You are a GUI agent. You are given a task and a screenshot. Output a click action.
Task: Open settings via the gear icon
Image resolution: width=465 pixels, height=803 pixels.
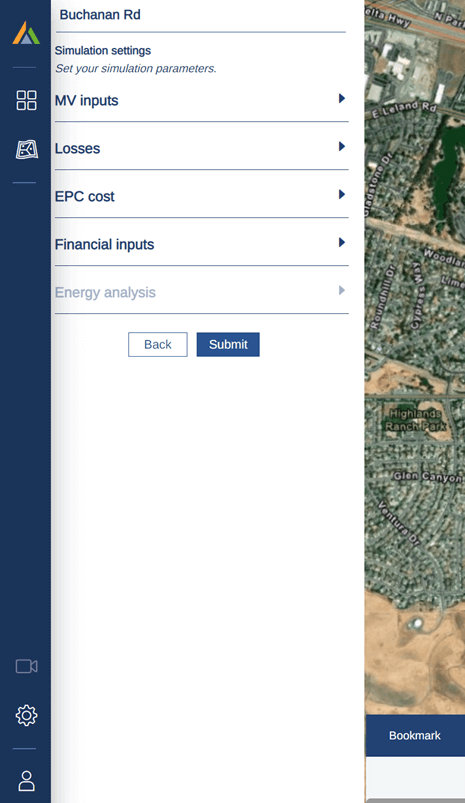[26, 715]
